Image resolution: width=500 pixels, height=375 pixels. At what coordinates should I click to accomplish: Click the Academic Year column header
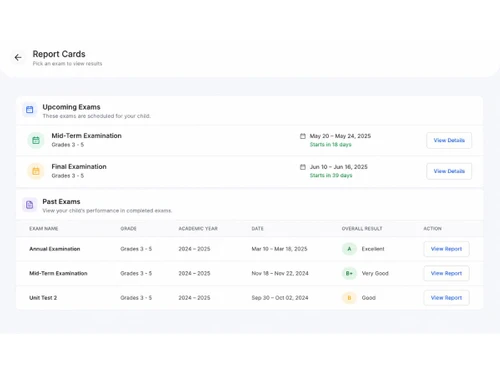tap(198, 229)
